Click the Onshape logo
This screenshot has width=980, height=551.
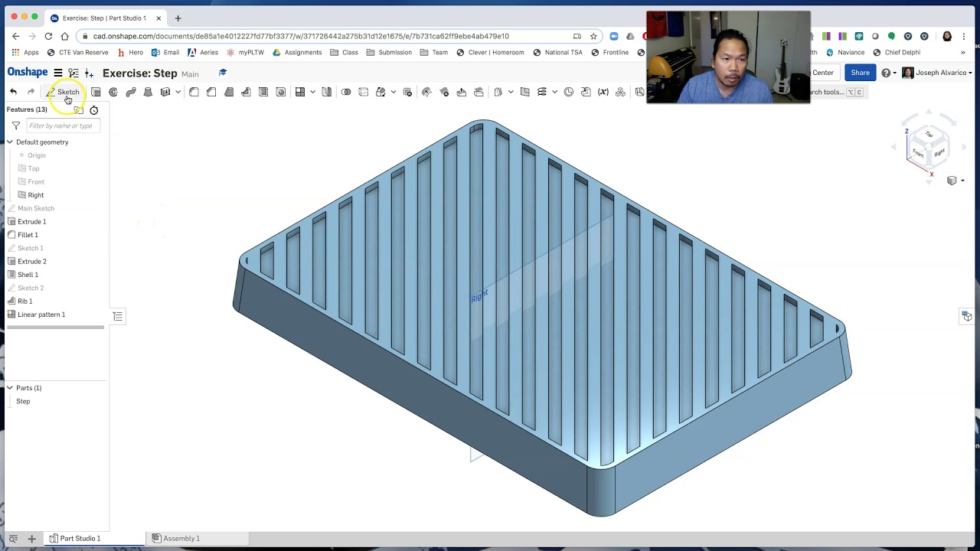pos(28,72)
